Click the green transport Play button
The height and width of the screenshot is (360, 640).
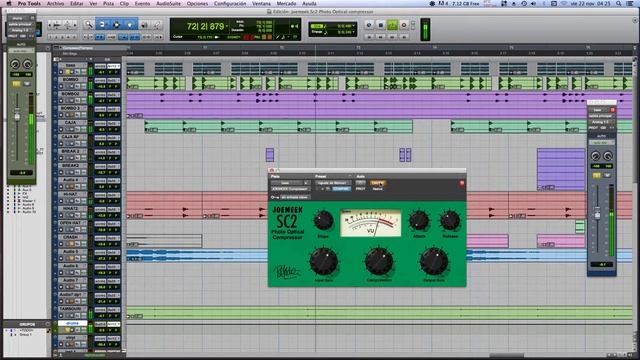click(392, 25)
